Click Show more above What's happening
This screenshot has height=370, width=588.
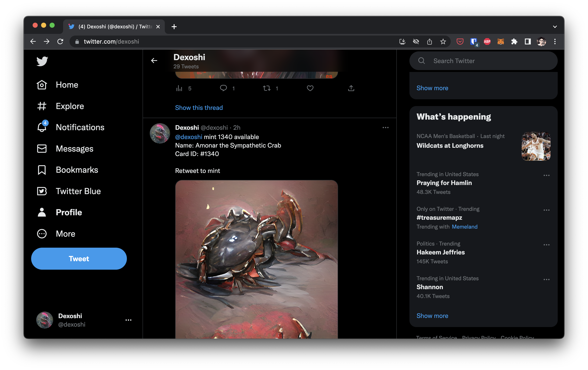point(432,88)
